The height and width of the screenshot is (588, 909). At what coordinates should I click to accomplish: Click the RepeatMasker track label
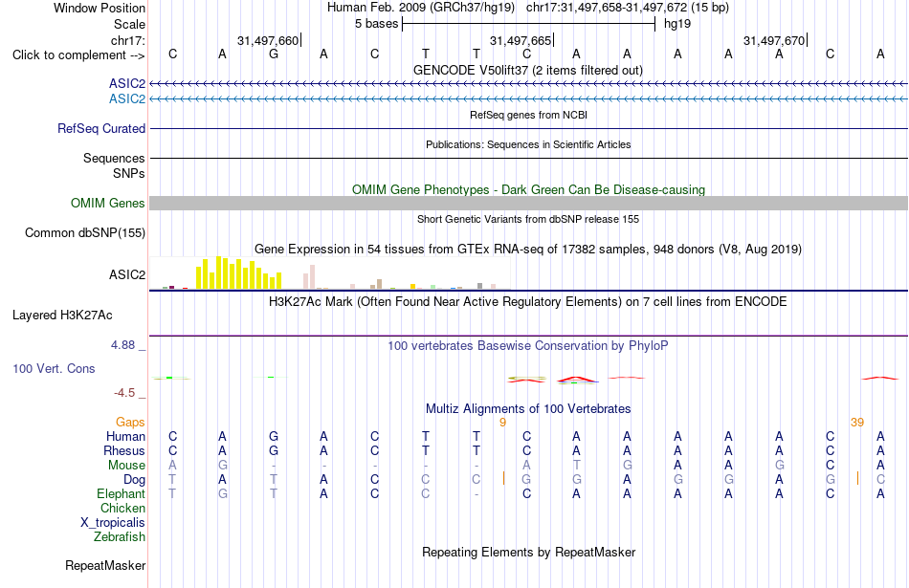click(x=105, y=565)
